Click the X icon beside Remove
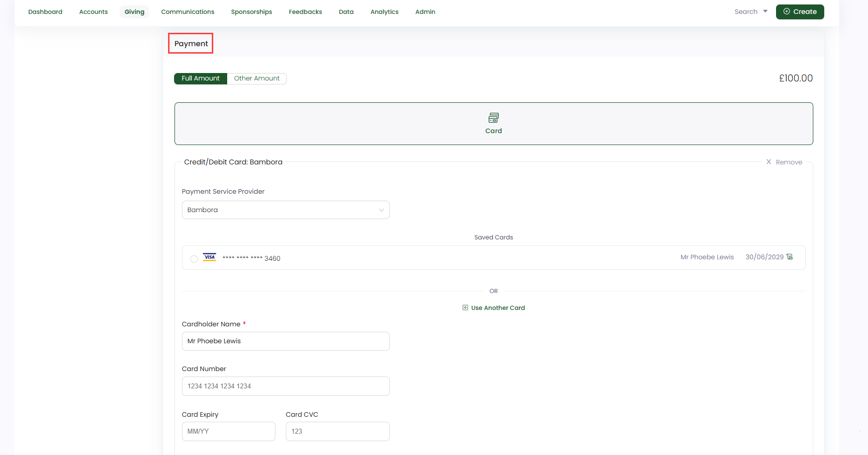This screenshot has width=868, height=455. [769, 162]
